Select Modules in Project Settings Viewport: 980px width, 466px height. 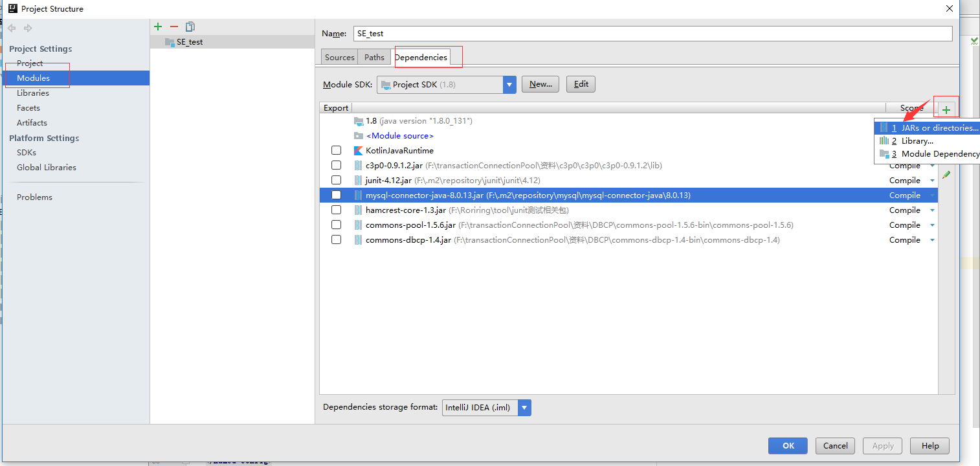click(75, 78)
